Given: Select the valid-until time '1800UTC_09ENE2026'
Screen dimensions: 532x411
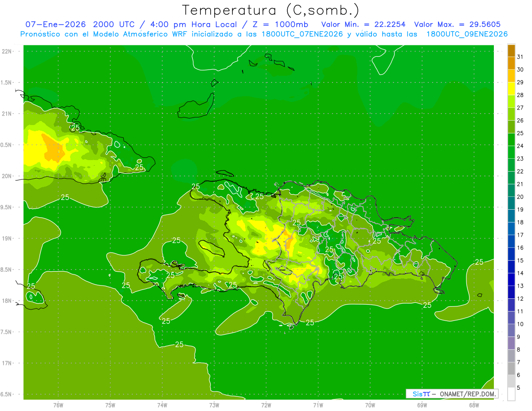Looking at the screenshot, I should coord(467,34).
